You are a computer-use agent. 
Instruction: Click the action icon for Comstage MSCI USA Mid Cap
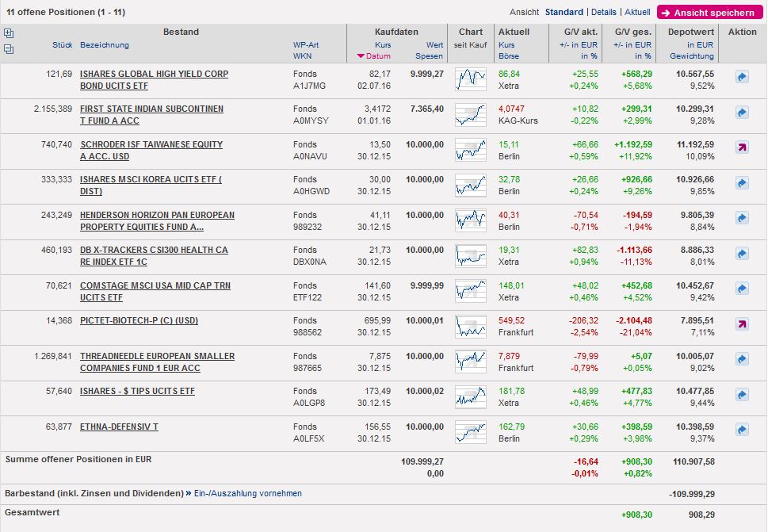[742, 289]
